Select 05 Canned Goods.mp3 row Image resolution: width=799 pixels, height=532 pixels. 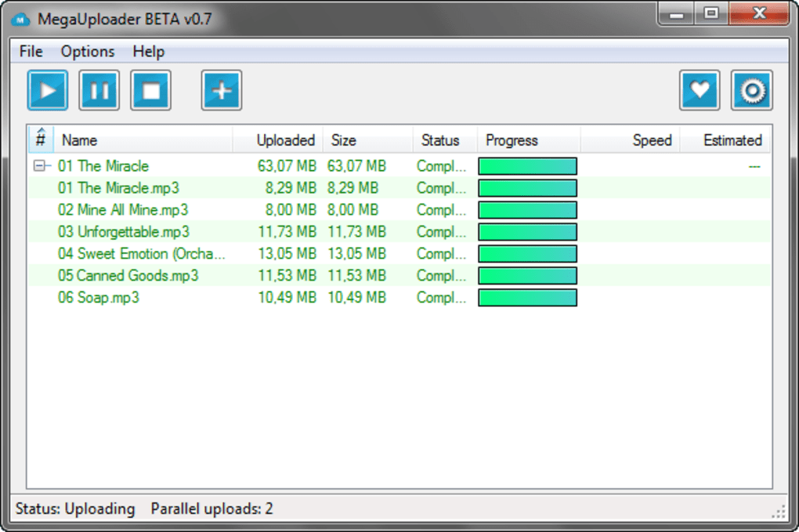pos(399,275)
